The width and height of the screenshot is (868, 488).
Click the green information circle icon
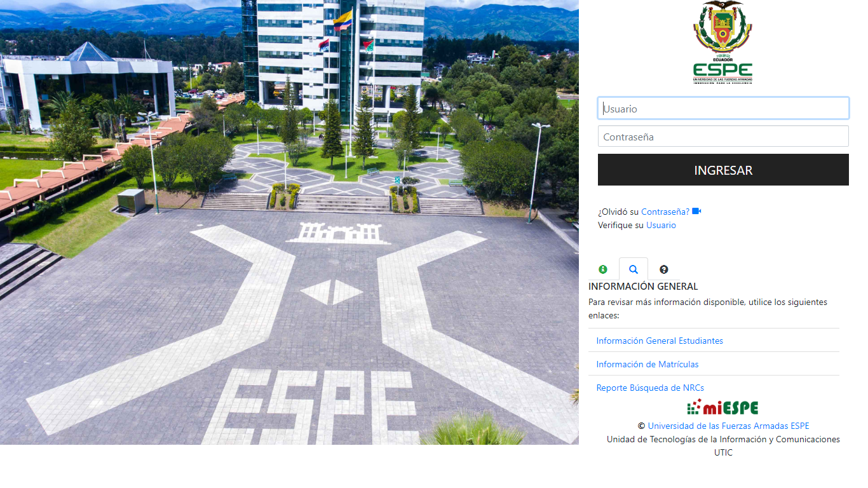click(x=602, y=269)
